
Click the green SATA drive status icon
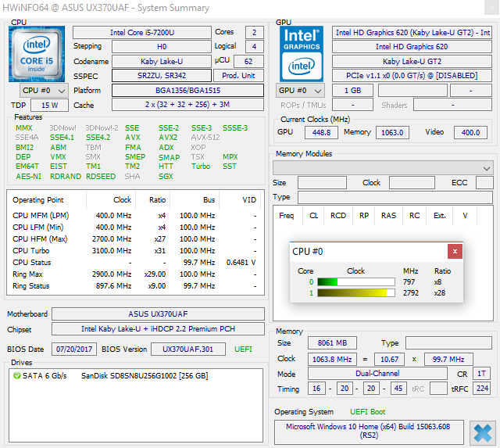click(17, 375)
